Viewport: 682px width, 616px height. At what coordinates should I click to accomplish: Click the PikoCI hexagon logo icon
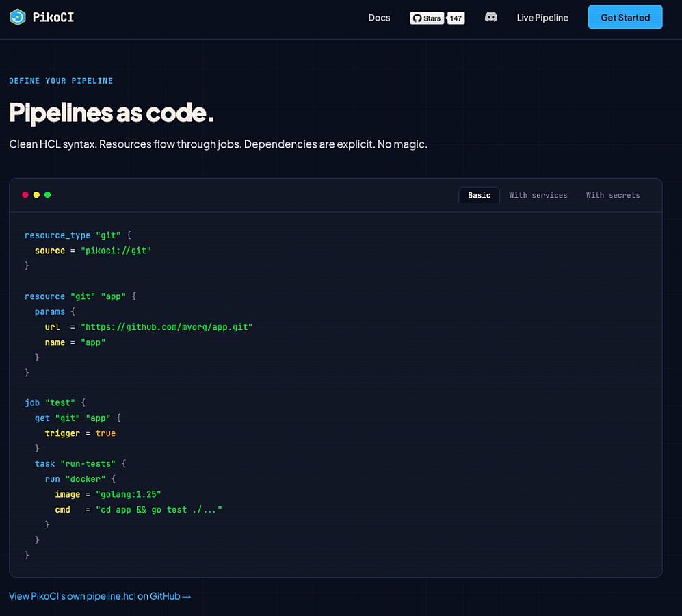click(18, 17)
